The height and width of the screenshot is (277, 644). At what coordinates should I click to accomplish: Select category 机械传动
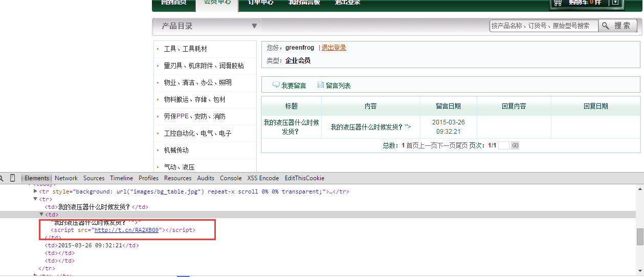click(176, 151)
